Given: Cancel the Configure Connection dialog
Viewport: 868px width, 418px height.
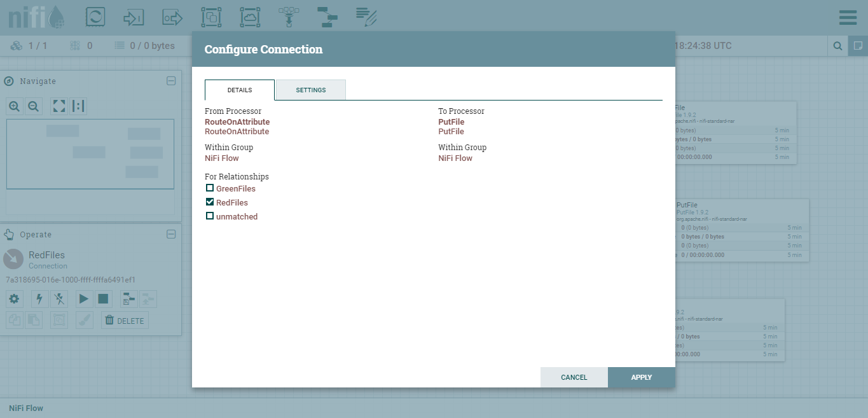Looking at the screenshot, I should tap(574, 377).
